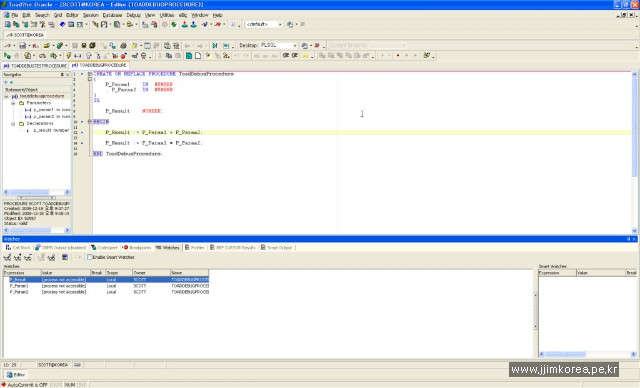This screenshot has width=640, height=388.
Task: Click the Owner column header
Action: (151, 273)
